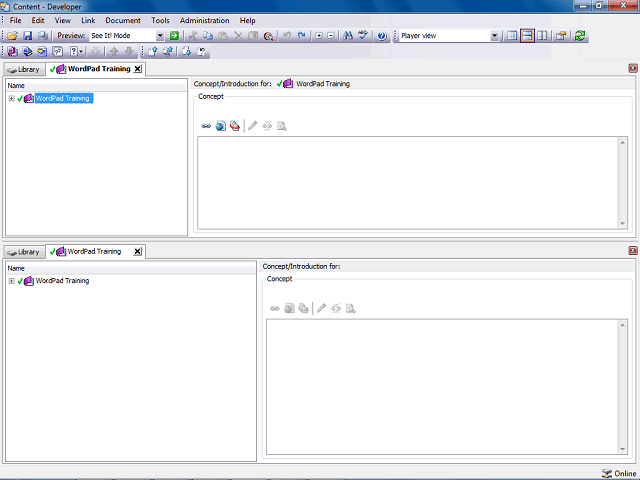Open the Player view dropdown
Image resolution: width=640 pixels, height=480 pixels.
tap(494, 36)
